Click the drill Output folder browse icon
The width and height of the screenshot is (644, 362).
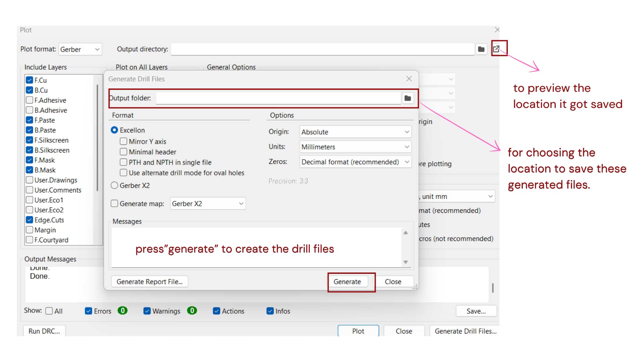tap(408, 98)
